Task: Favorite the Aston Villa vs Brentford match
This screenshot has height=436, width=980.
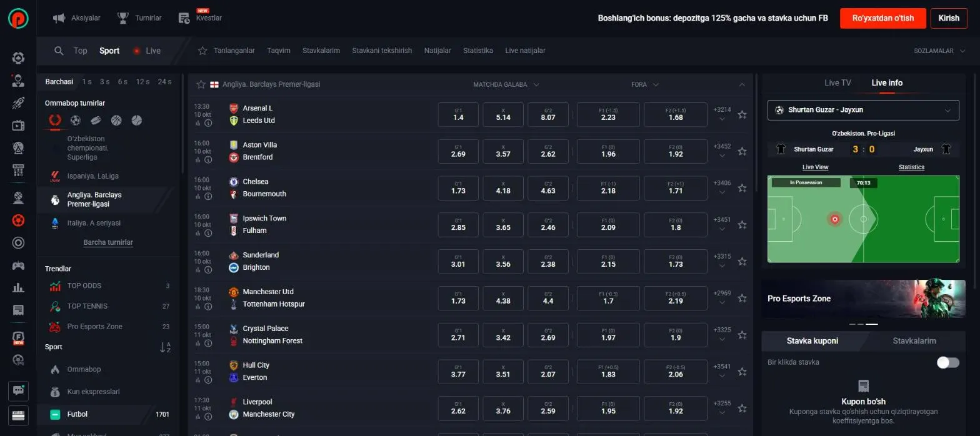Action: tap(742, 151)
